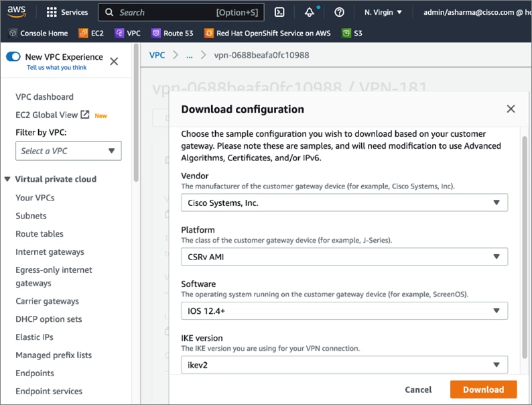
Task: Click the VPC shortcut icon
Action: click(119, 33)
